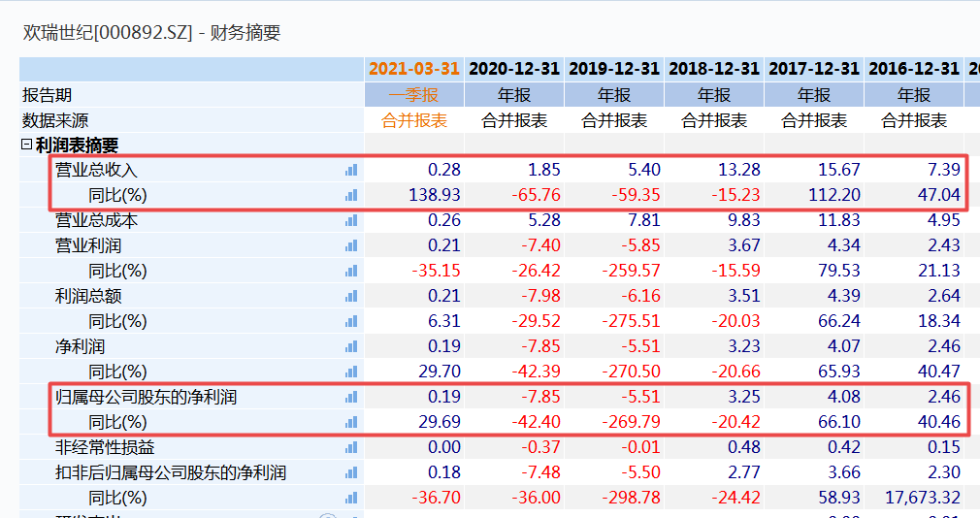The image size is (980, 518).
Task: Select the 非经常性损益 row label
Action: 105,447
